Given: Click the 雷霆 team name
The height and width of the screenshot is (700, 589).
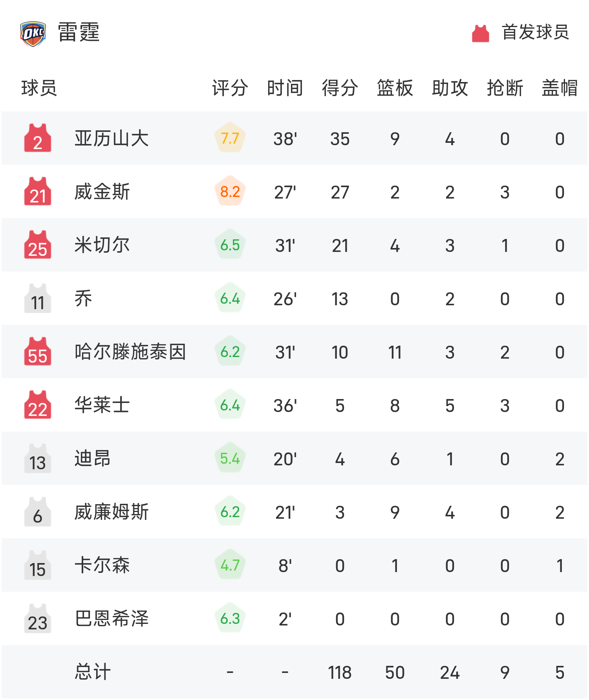Looking at the screenshot, I should (x=79, y=32).
